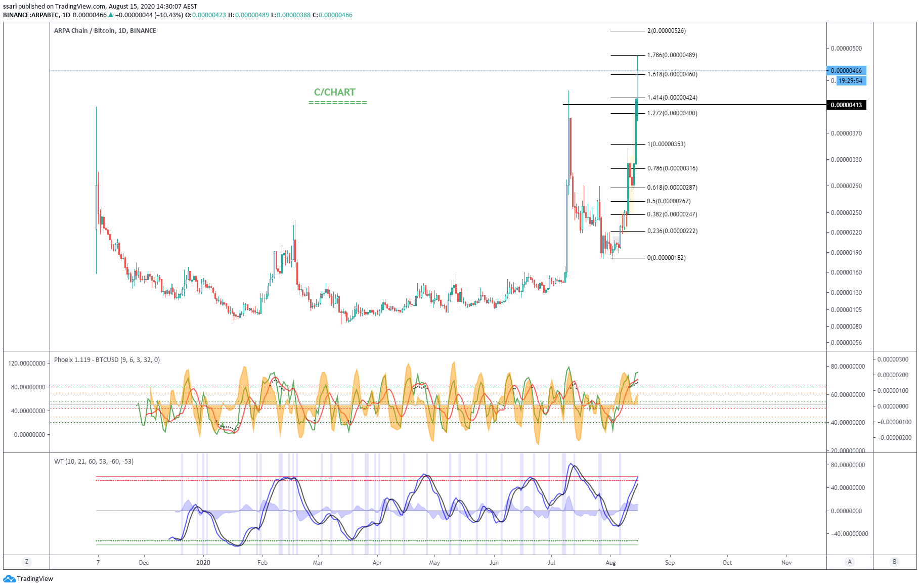Click the May label on time axis
The height and width of the screenshot is (588, 920).
[x=434, y=562]
